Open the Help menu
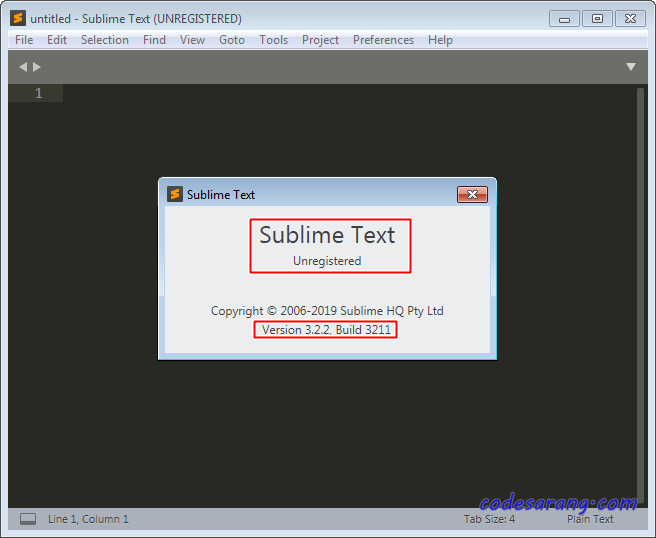 (440, 40)
